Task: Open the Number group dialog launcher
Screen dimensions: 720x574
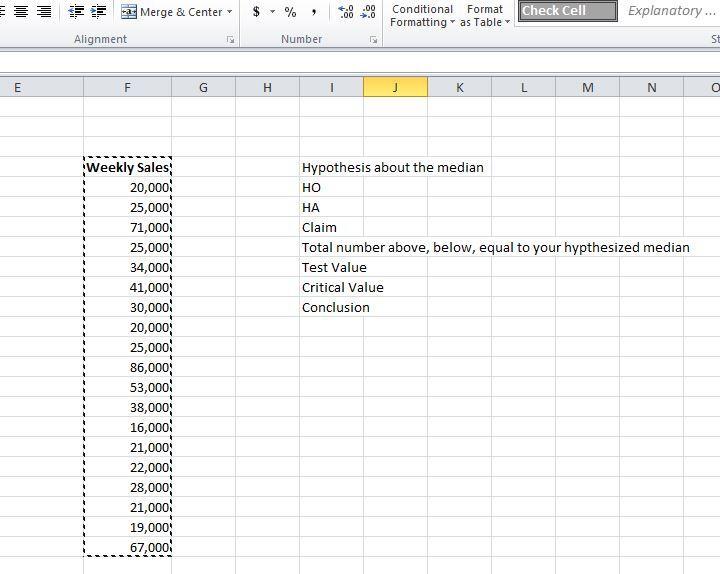Action: (x=373, y=40)
